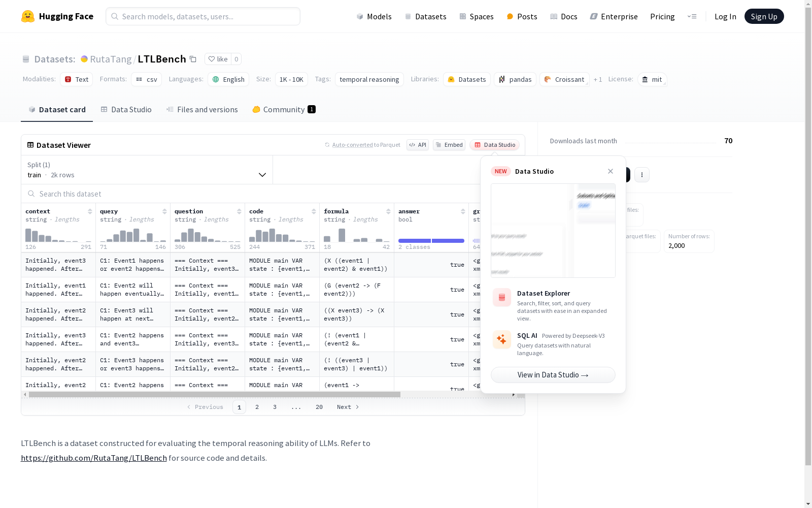The height and width of the screenshot is (508, 812).
Task: Open the Docs page
Action: tap(563, 16)
